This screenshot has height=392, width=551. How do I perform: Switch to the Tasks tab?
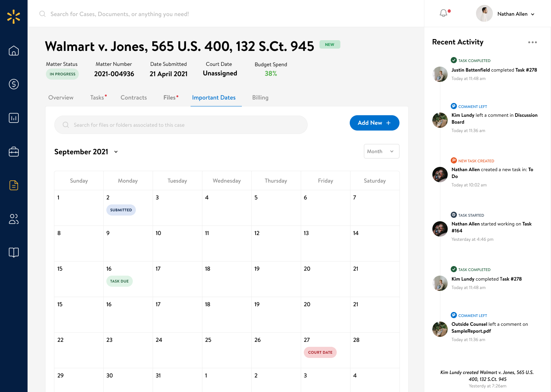pyautogui.click(x=98, y=98)
